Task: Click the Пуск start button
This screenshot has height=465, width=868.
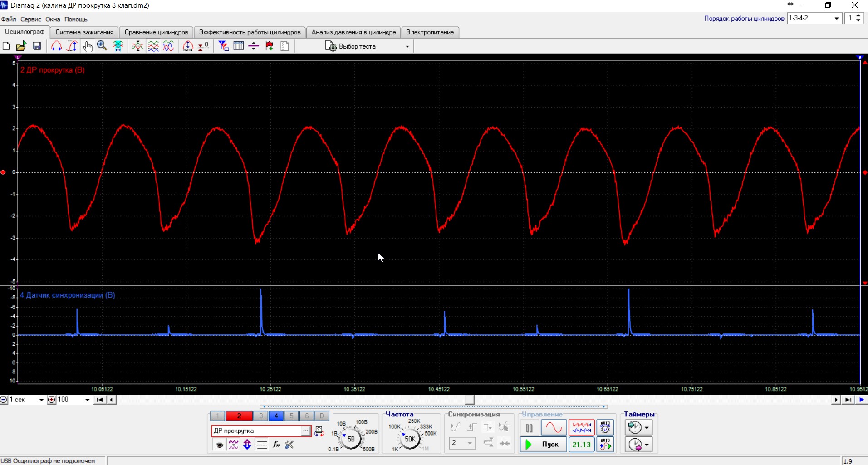Action: [543, 444]
